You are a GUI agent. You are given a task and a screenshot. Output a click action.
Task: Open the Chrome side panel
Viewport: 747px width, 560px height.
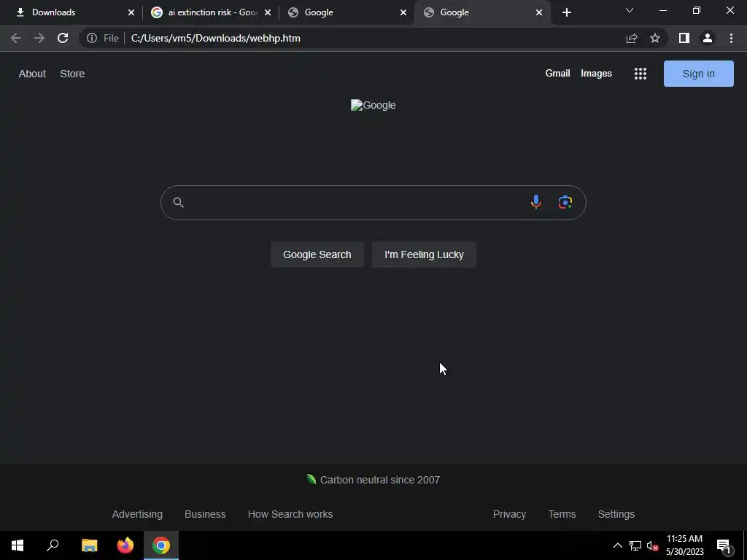(x=684, y=38)
